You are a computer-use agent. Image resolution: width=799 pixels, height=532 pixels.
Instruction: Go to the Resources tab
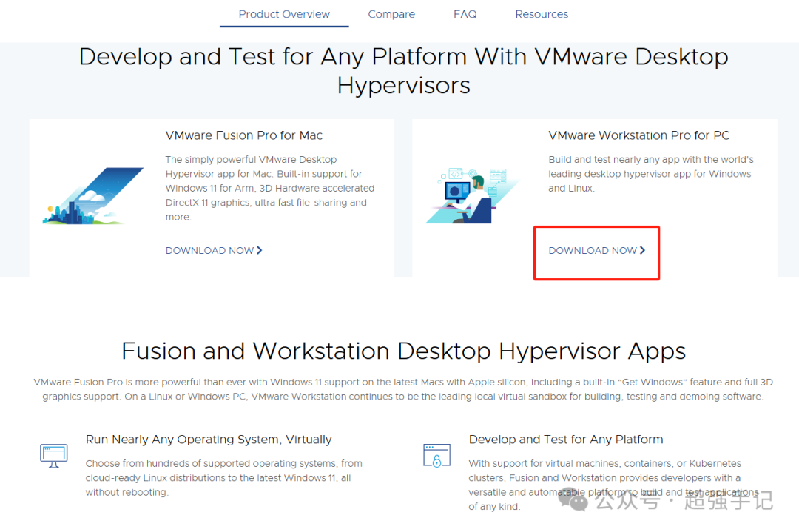point(541,14)
